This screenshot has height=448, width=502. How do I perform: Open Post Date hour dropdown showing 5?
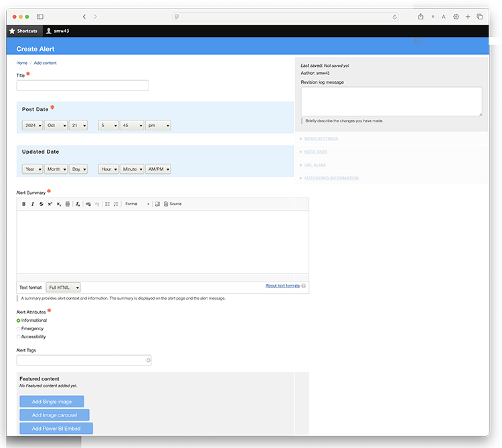pyautogui.click(x=108, y=125)
